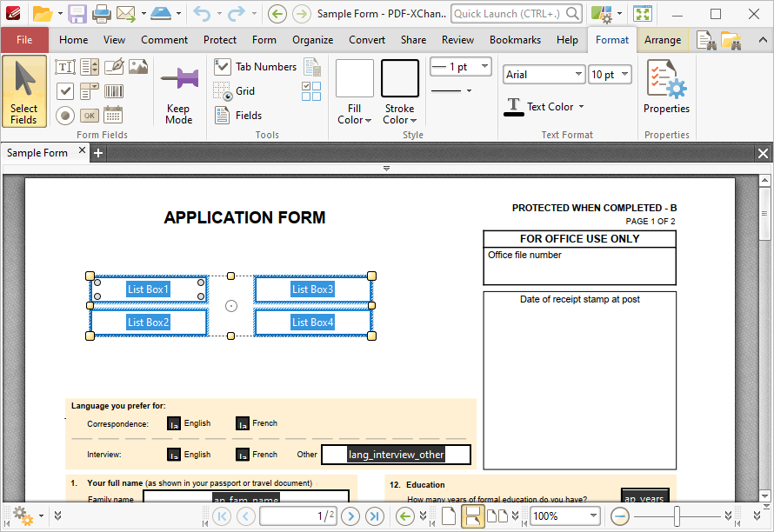774x532 pixels.
Task: Select the List Box1 field
Action: (x=148, y=289)
